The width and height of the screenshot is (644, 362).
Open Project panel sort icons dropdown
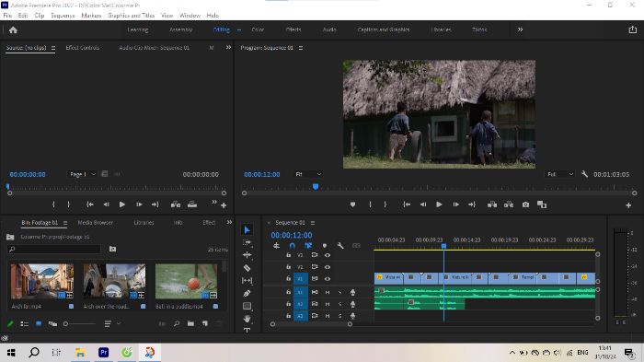point(111,324)
